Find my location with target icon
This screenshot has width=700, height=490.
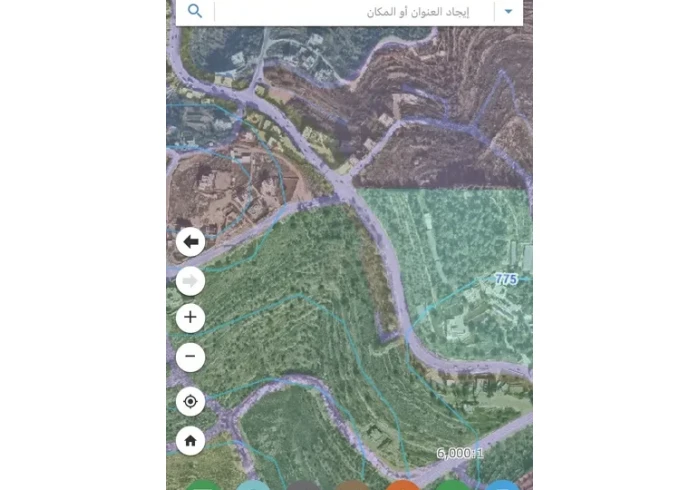click(x=191, y=402)
